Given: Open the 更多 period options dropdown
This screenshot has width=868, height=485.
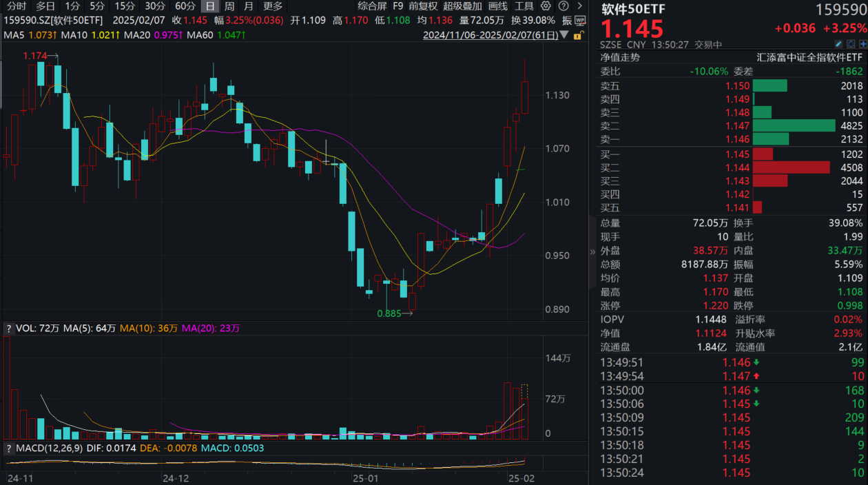Looking at the screenshot, I should click(x=273, y=6).
